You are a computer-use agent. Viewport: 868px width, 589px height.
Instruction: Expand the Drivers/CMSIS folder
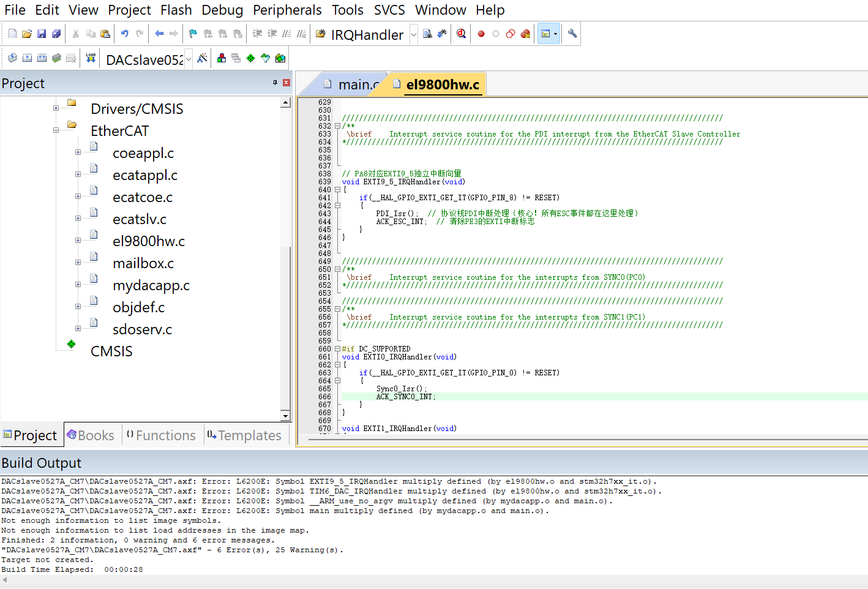(56, 108)
